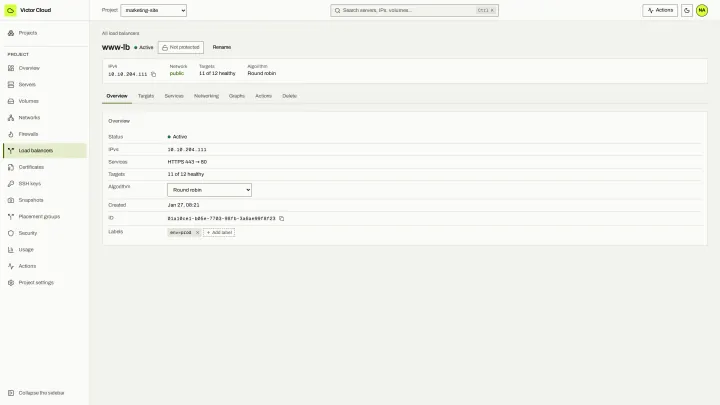Screen dimensions: 720x405
Task: Open the Servers section
Action: tap(45, 84)
